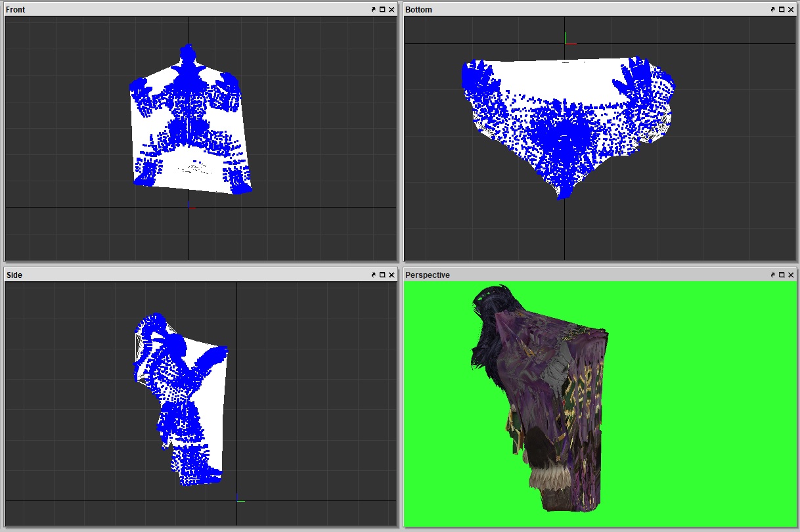Close the Perspective viewport panel
The width and height of the screenshot is (800, 532).
(791, 275)
